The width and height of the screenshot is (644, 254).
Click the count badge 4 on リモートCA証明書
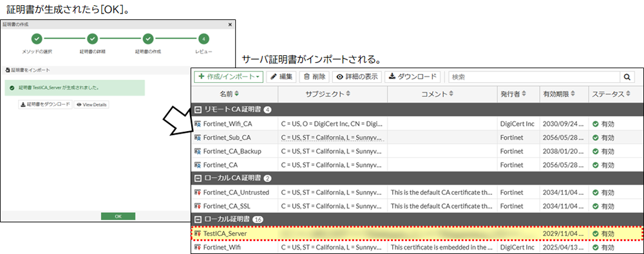tap(267, 109)
